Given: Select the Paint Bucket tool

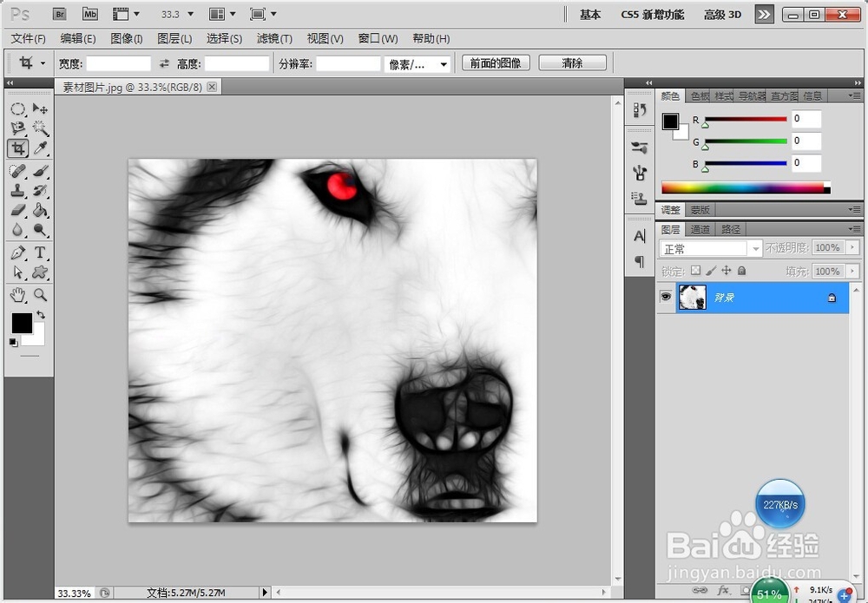Looking at the screenshot, I should point(40,210).
